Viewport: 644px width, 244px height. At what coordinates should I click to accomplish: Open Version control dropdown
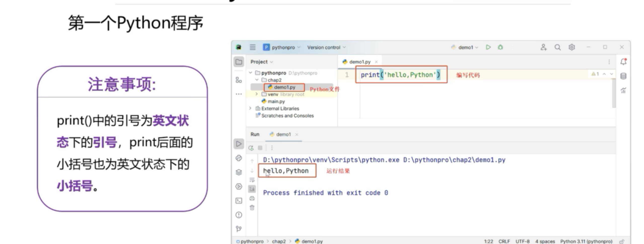pos(326,47)
